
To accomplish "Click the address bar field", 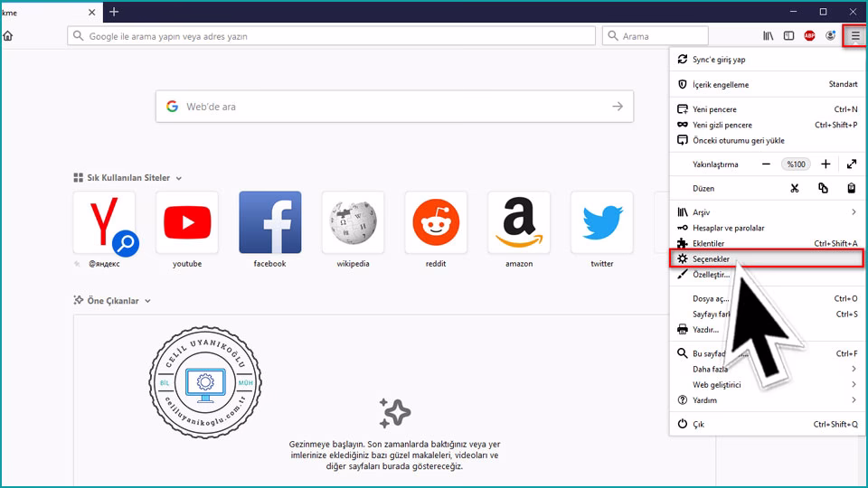I will tap(331, 36).
